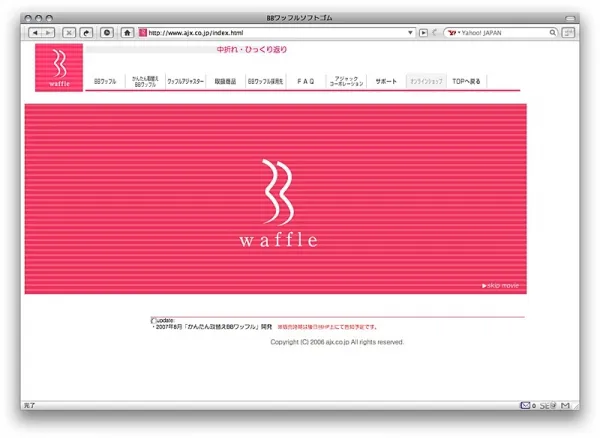Open the ワッフルアジャスター tab
This screenshot has width=600, height=438.
coord(185,80)
